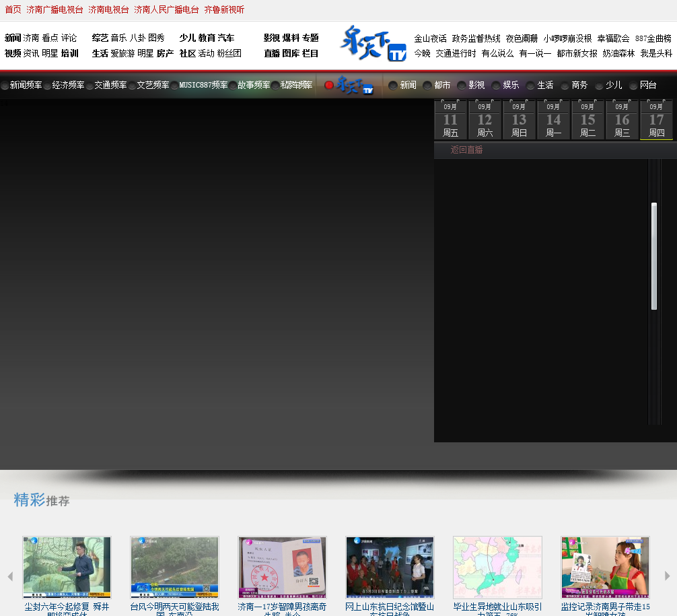The image size is (677, 616).
Task: Open the 监控记录济南男子 video thumbnail
Action: click(605, 568)
